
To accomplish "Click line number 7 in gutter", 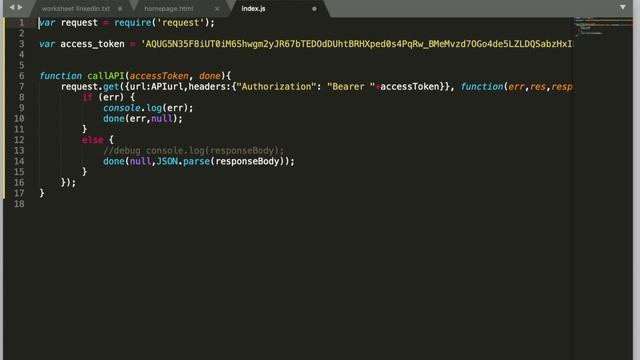I will point(21,87).
